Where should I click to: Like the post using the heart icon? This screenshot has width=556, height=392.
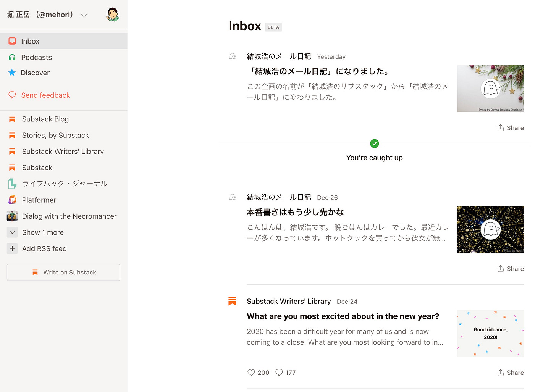[x=251, y=373]
